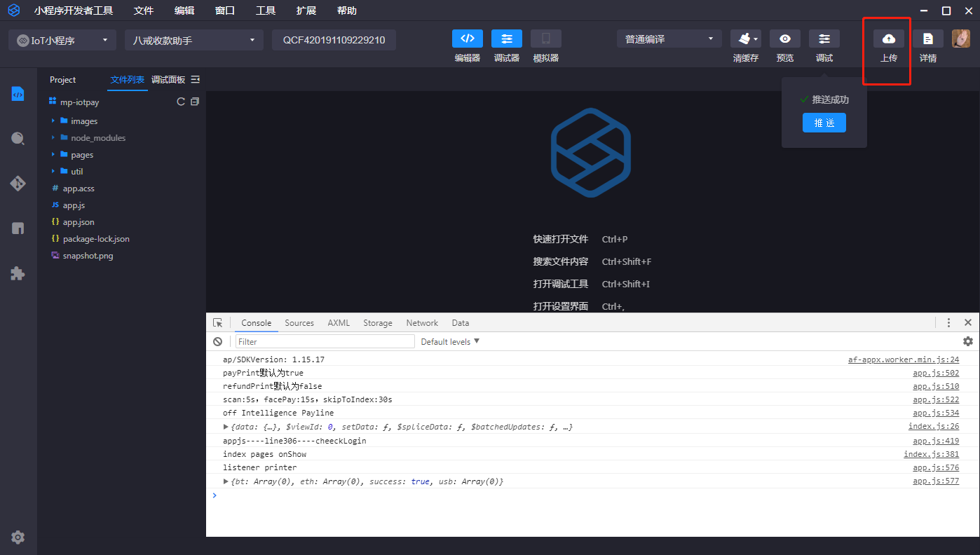
Task: Open the 编辑 menu
Action: (x=184, y=11)
